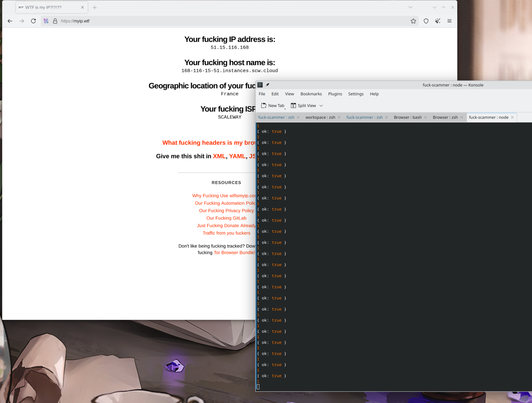Viewport: 532px width, 403px height.
Task: Expand the New Tab dropdown arrow
Action: coord(285,109)
